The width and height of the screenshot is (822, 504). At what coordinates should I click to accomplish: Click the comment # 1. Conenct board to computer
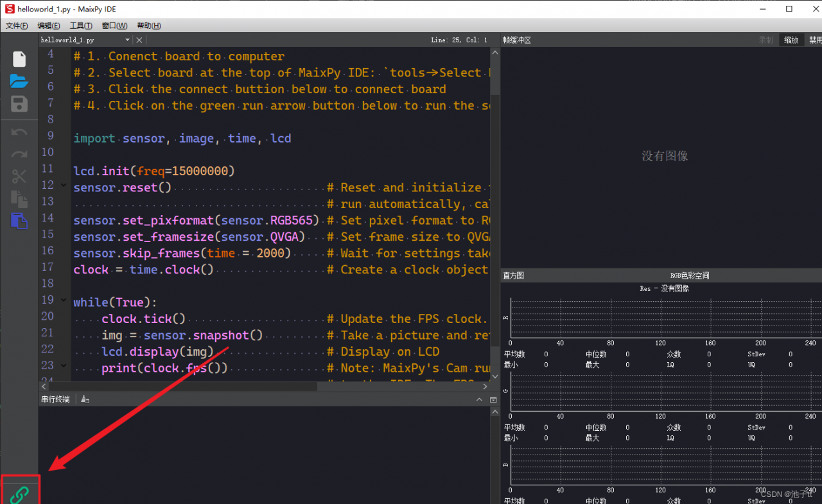(179, 56)
